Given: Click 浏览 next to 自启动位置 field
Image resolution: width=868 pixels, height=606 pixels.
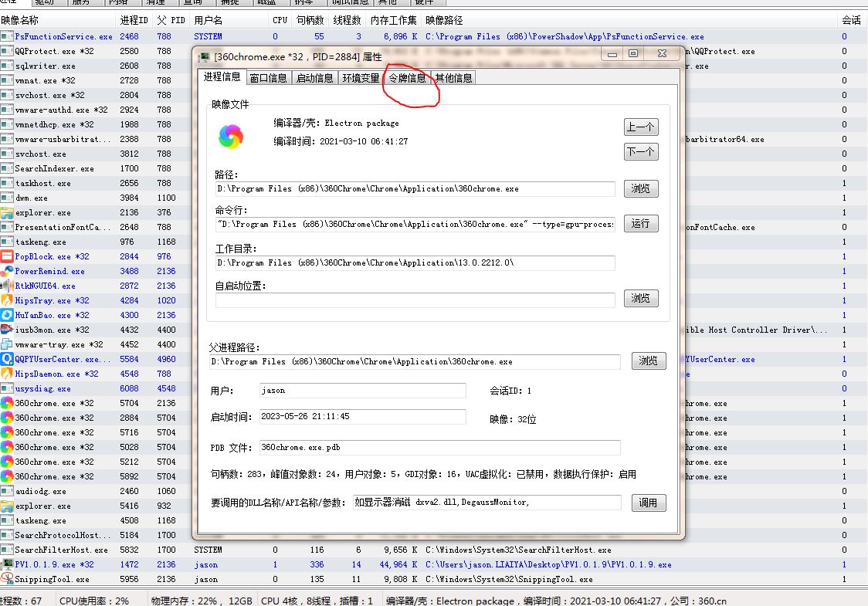Looking at the screenshot, I should pos(640,298).
